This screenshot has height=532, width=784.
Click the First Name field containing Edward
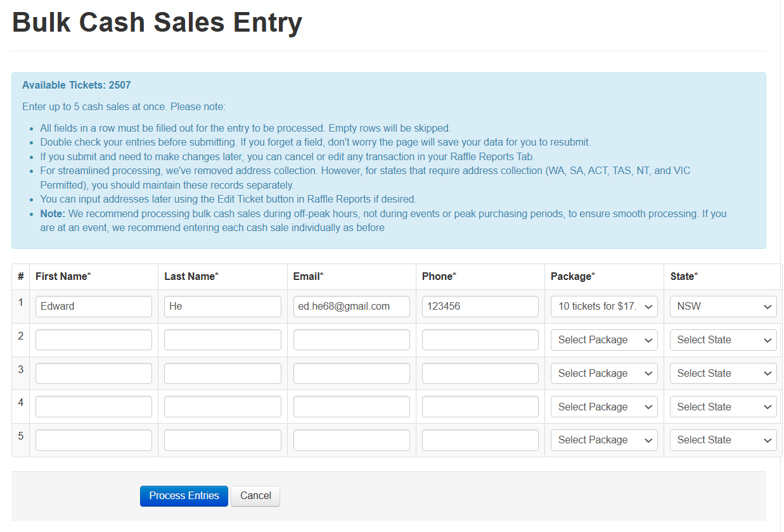coord(93,306)
